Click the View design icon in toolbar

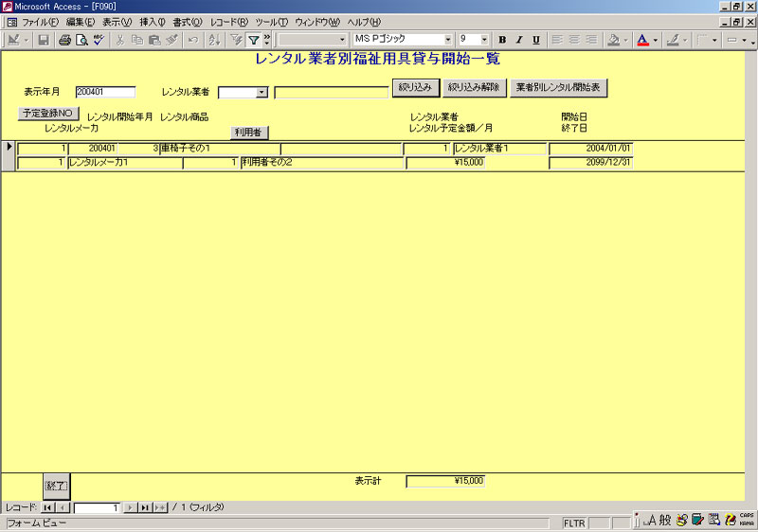click(13, 40)
